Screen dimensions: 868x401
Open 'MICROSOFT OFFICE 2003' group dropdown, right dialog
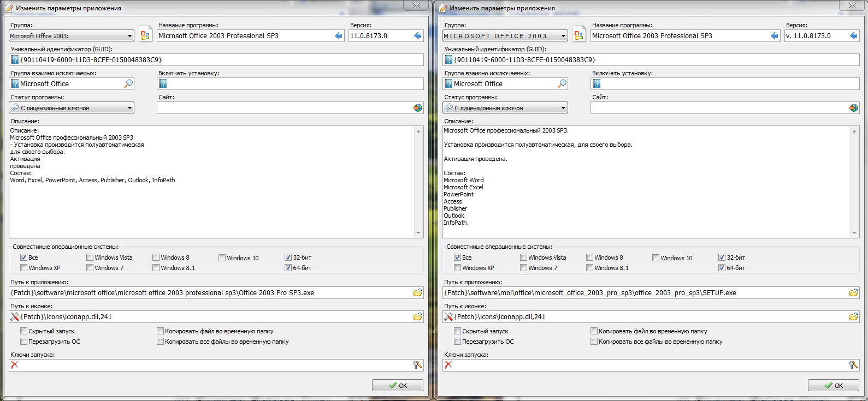click(x=505, y=36)
